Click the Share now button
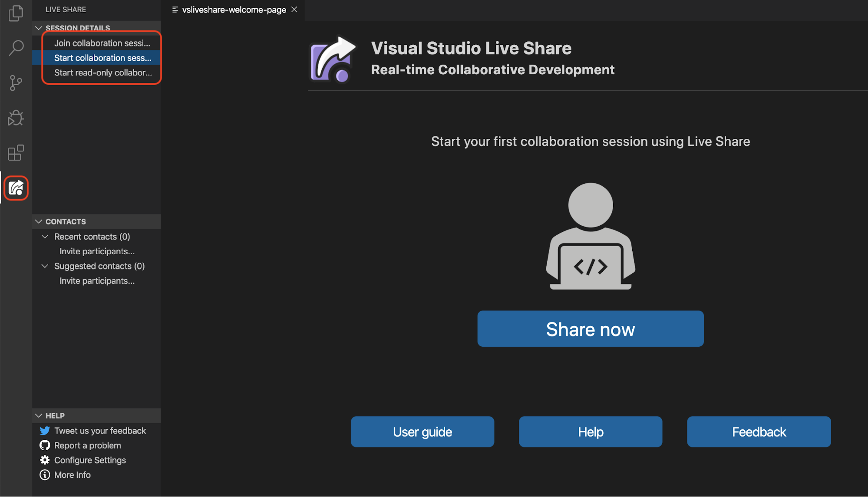The width and height of the screenshot is (868, 497). coord(591,329)
